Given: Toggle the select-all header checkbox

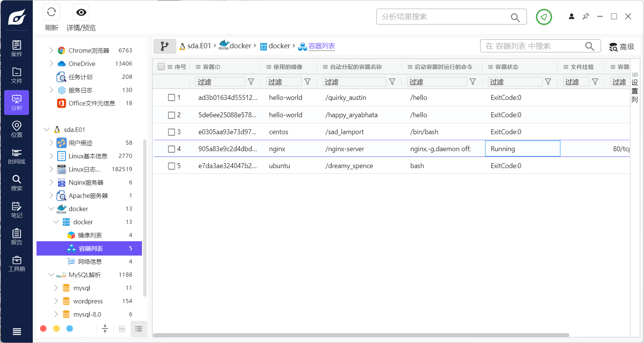Looking at the screenshot, I should [161, 67].
